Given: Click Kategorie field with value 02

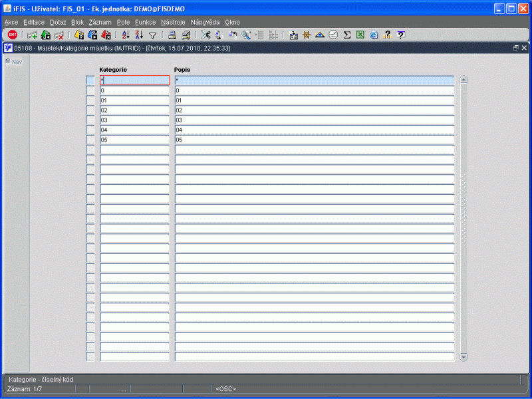Looking at the screenshot, I should tap(135, 110).
